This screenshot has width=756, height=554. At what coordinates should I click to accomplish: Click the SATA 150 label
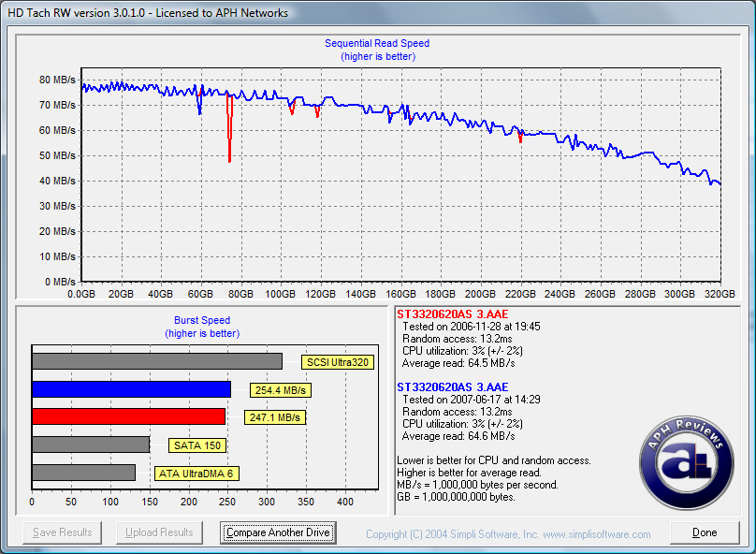coord(195,445)
